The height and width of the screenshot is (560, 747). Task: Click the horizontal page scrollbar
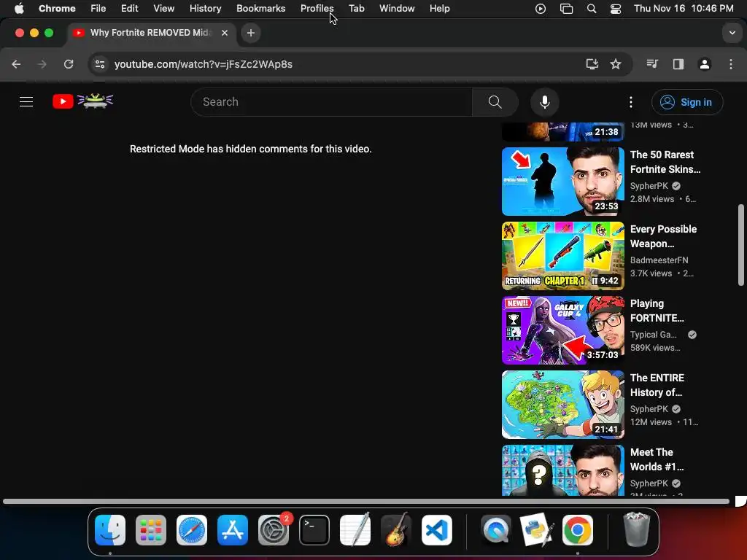click(366, 501)
